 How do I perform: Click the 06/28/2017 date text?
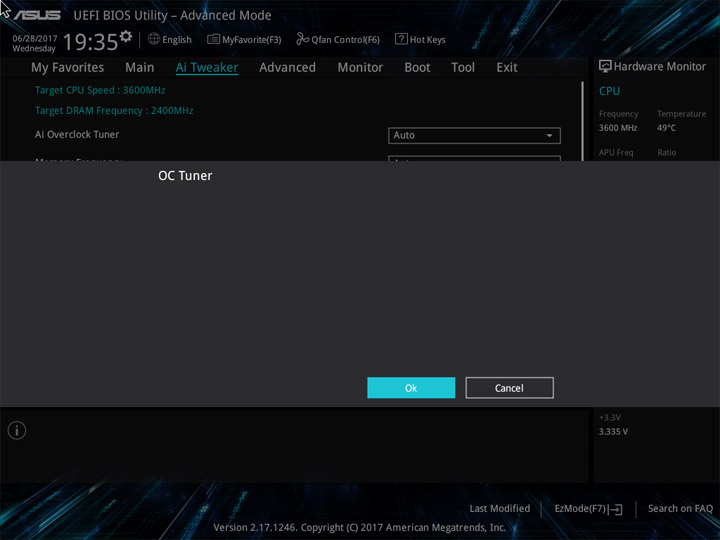click(x=35, y=39)
